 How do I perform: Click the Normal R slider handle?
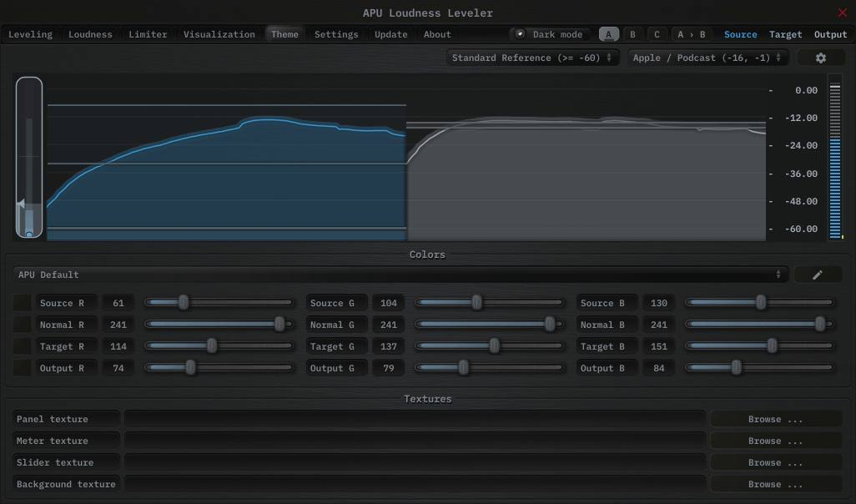tap(279, 325)
